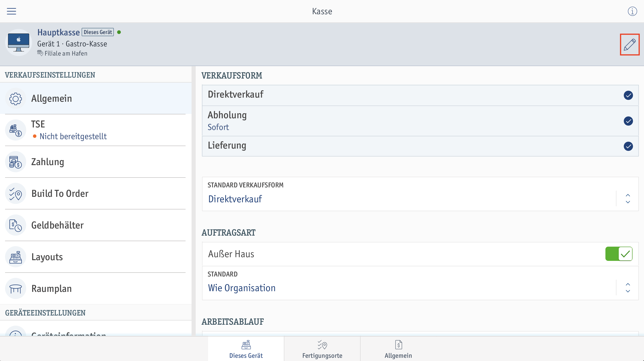
Task: Open the hamburger menu
Action: pos(11,11)
